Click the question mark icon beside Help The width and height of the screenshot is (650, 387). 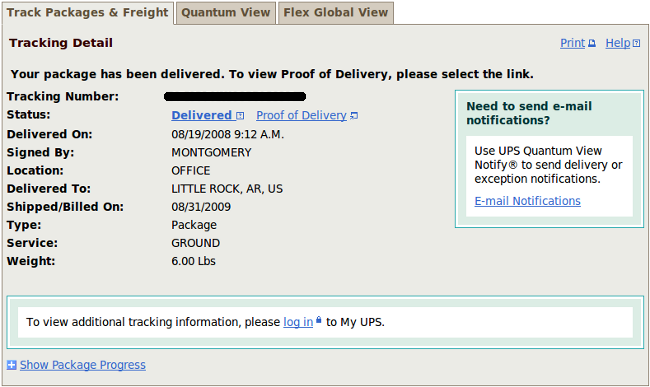click(636, 43)
